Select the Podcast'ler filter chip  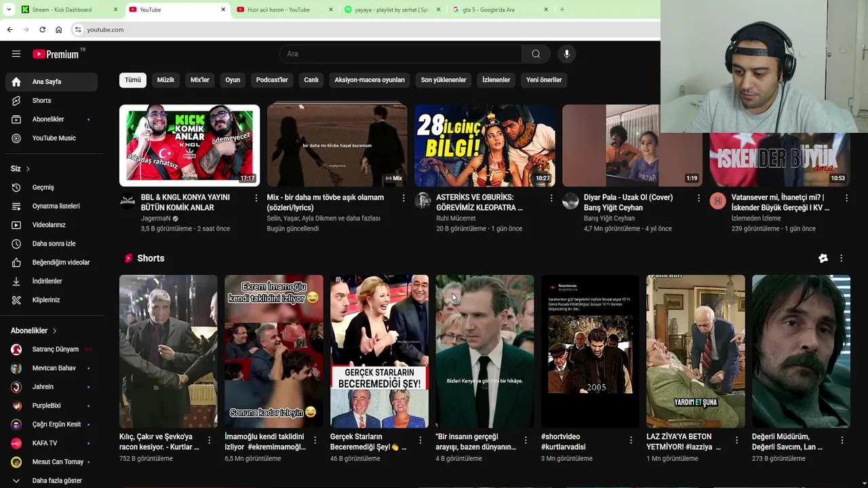[x=272, y=80]
